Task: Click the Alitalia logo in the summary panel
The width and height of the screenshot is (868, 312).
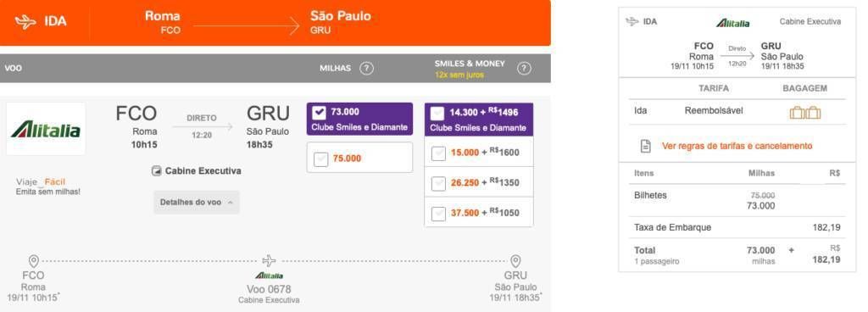Action: 733,23
